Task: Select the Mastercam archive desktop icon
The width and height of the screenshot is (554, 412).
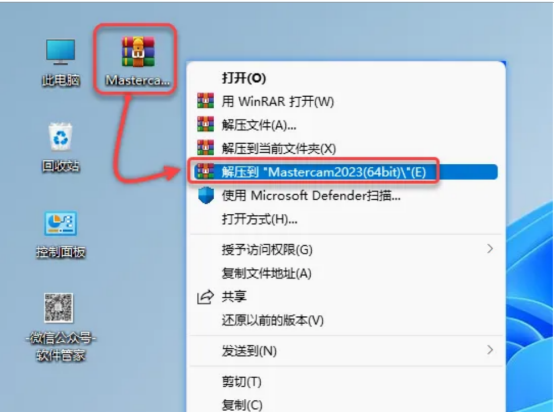Action: click(138, 61)
